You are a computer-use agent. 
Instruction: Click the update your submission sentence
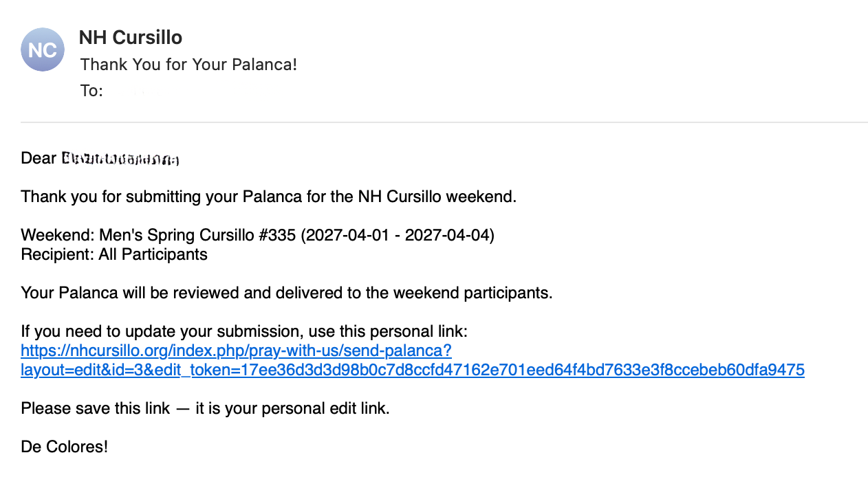[244, 332]
